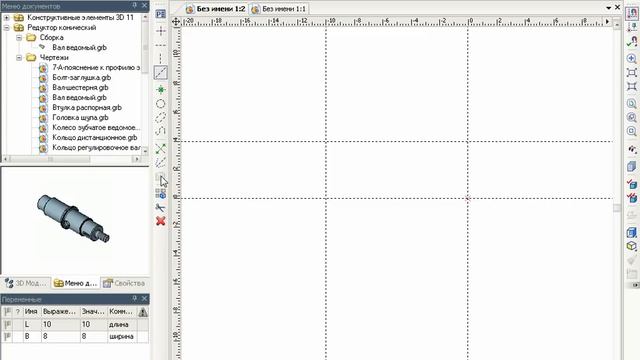This screenshot has width=640, height=360.
Task: Click the magnifier with page icon
Action: point(632,104)
